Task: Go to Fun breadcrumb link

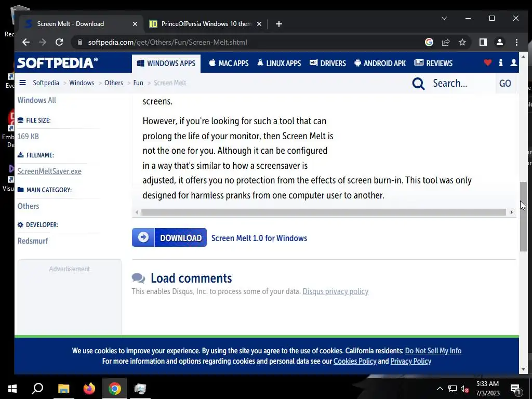Action: pyautogui.click(x=138, y=83)
